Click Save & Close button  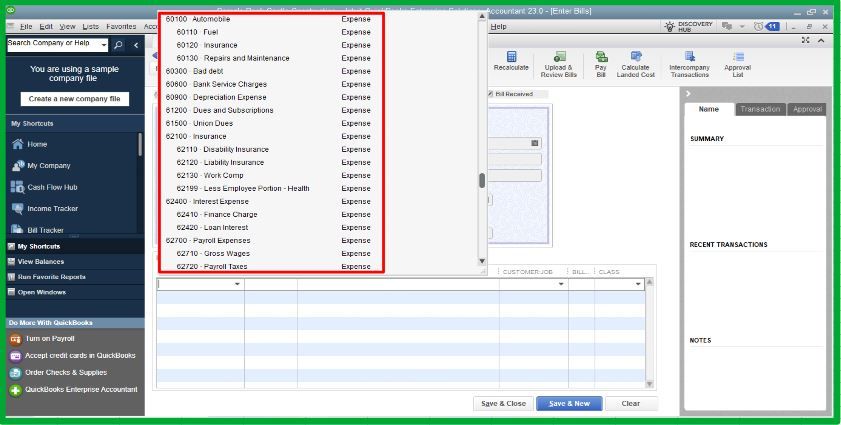503,404
